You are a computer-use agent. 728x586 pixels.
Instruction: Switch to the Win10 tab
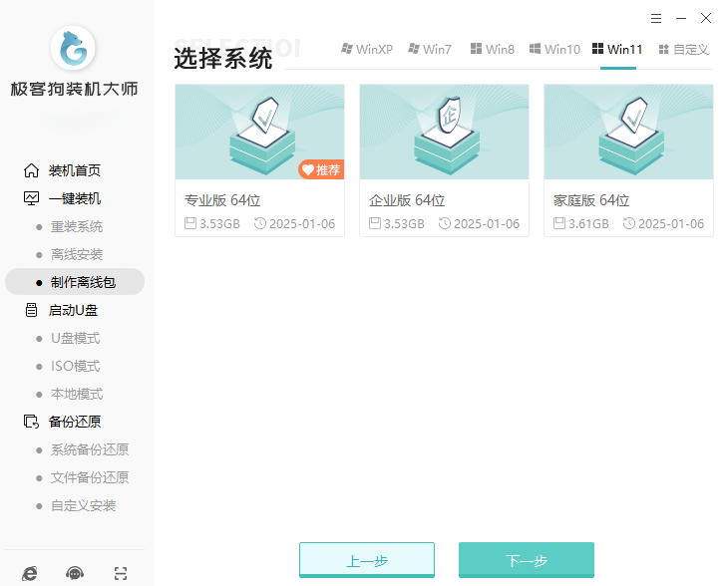click(x=554, y=49)
